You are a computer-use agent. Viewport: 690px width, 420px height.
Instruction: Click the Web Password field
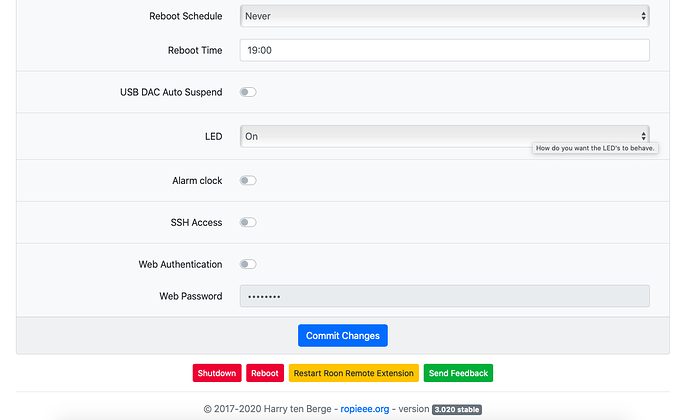(444, 296)
